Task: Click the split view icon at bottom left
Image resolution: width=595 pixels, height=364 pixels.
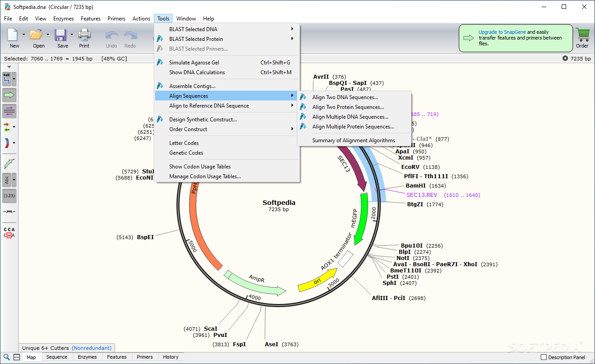Action: coord(16,357)
